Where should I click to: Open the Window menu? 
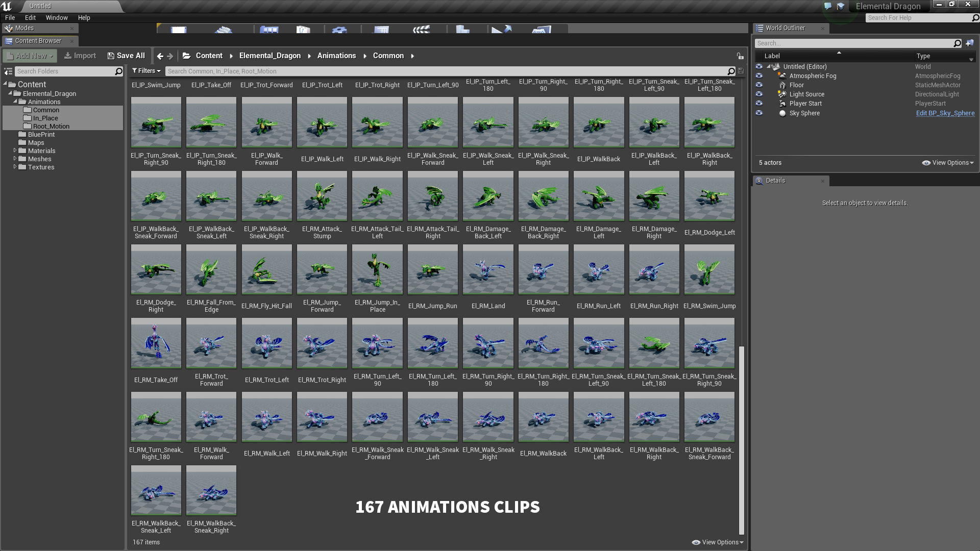point(56,17)
